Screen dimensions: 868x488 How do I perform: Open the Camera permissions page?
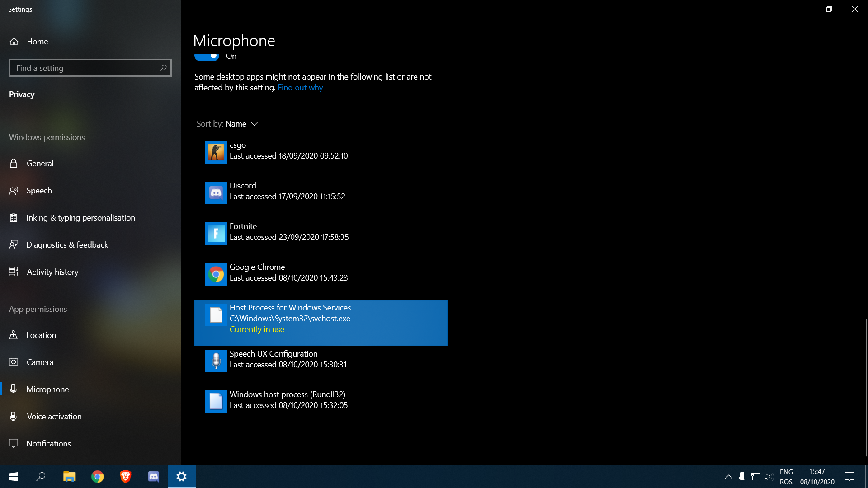(40, 362)
